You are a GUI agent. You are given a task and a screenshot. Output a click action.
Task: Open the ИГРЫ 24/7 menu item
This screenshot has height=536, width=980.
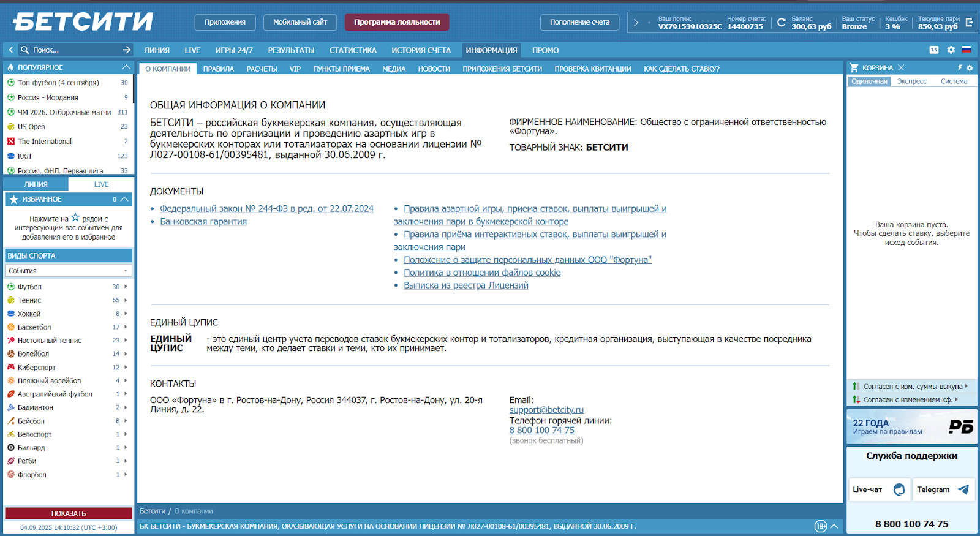(234, 50)
